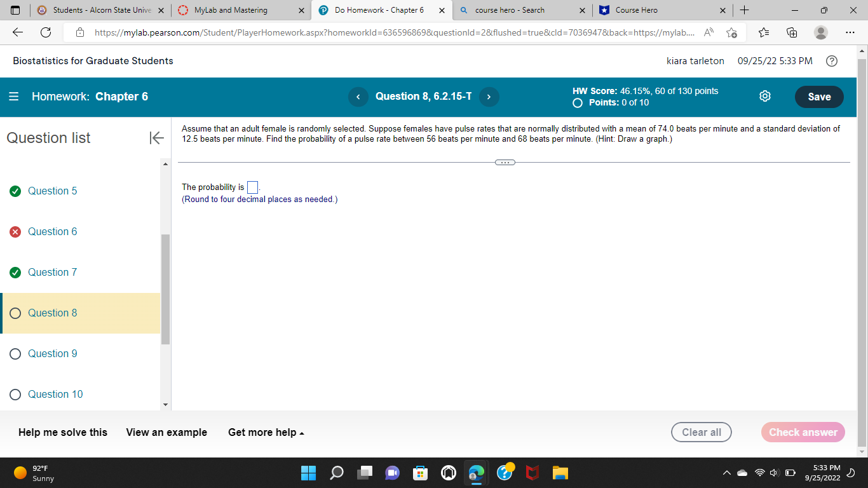868x488 pixels.
Task: Click the green checkmark on Question 5
Action: 15,191
